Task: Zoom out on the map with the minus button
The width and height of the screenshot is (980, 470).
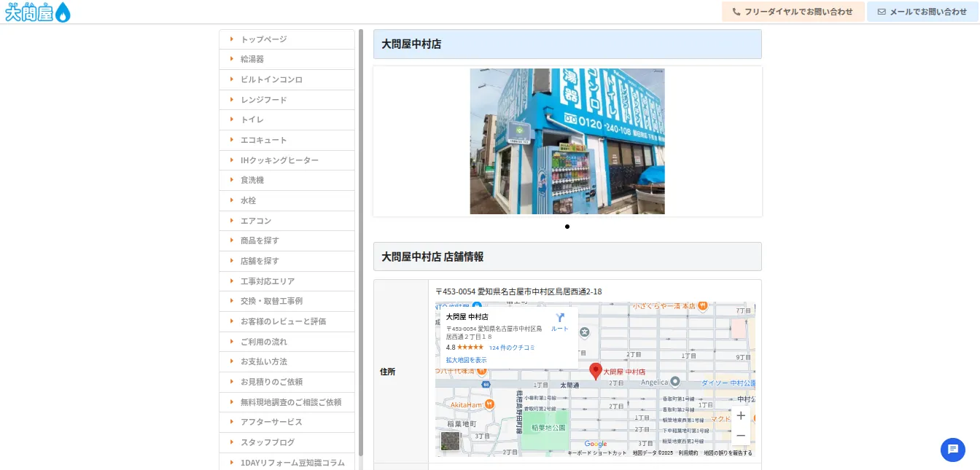Action: click(741, 436)
